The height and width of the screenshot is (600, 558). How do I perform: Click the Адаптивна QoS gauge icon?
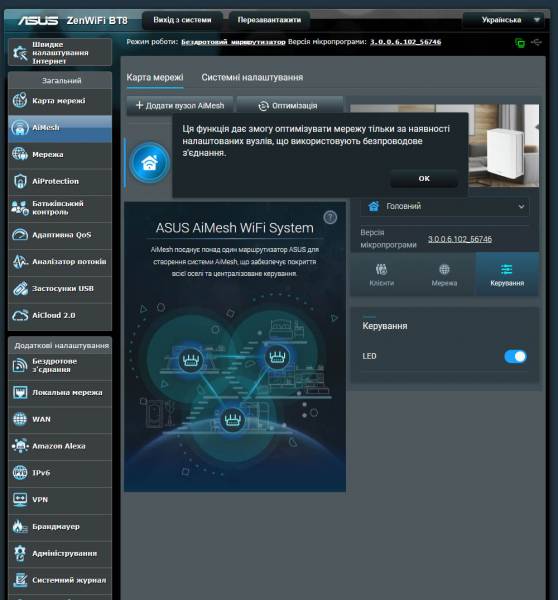pos(20,235)
